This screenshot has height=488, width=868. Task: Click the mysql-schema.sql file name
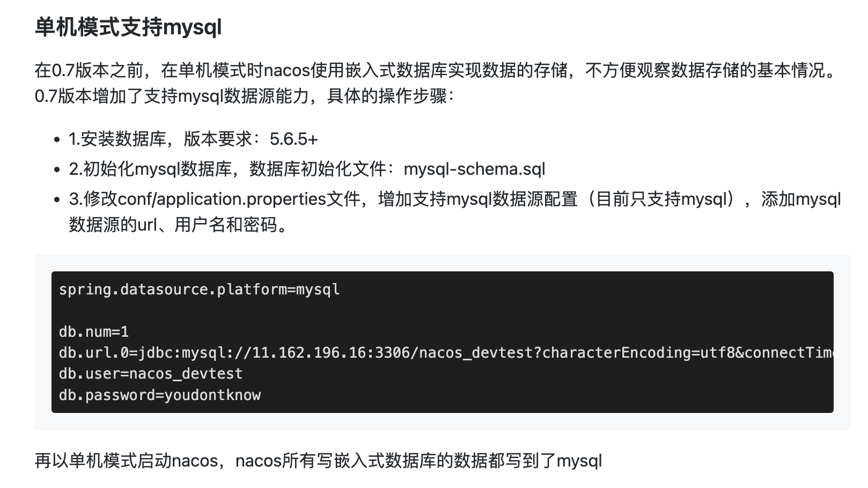pyautogui.click(x=474, y=169)
